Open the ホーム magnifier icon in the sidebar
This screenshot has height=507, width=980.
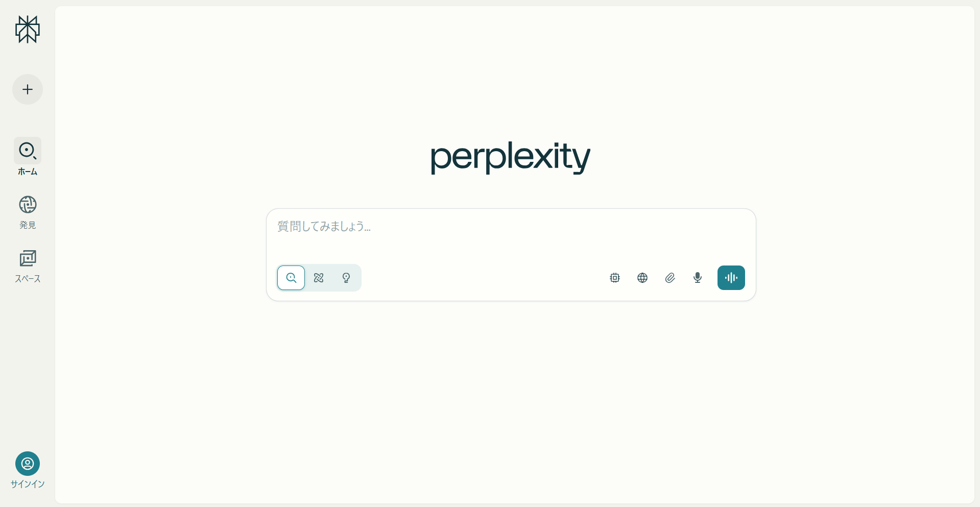click(x=28, y=151)
